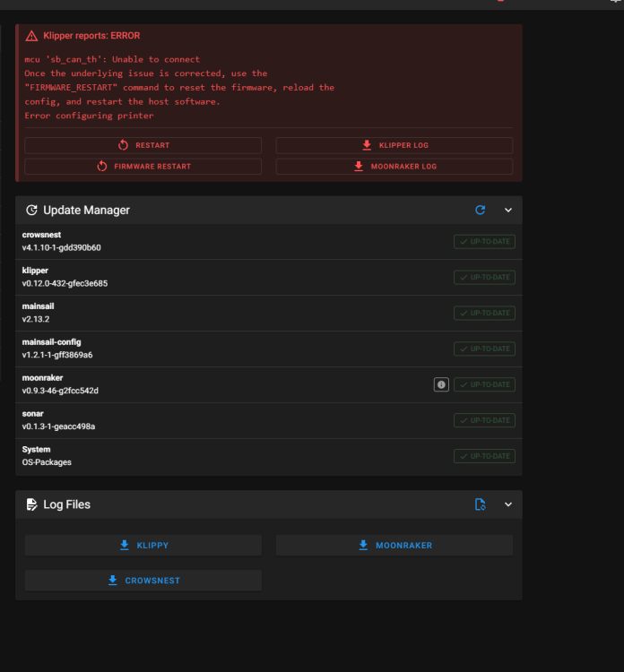Click the FIRMWARE RESTART button
The width and height of the screenshot is (624, 672).
point(143,167)
